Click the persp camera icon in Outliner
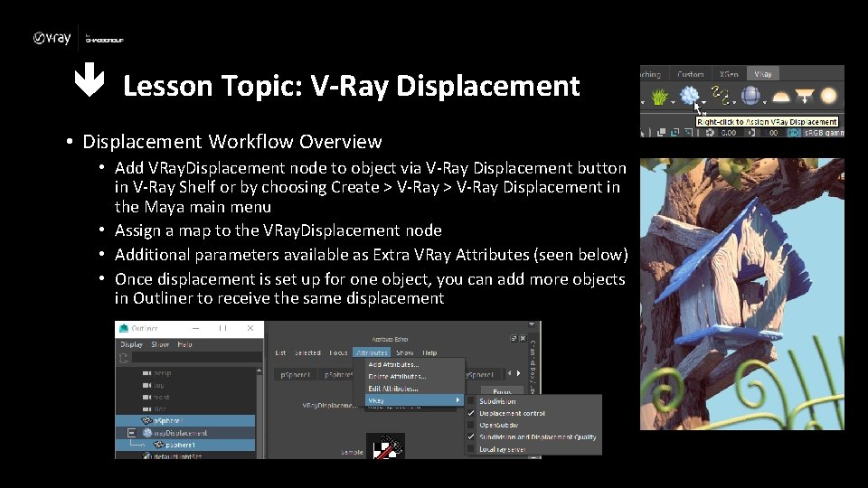 [x=146, y=373]
